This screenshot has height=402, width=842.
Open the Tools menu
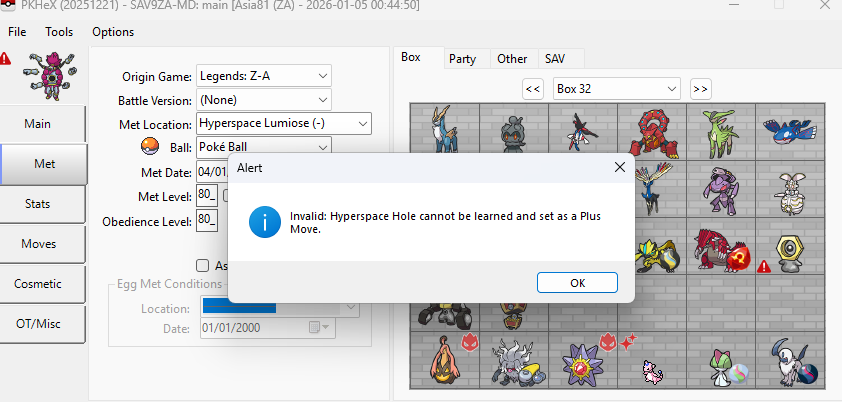(x=58, y=31)
